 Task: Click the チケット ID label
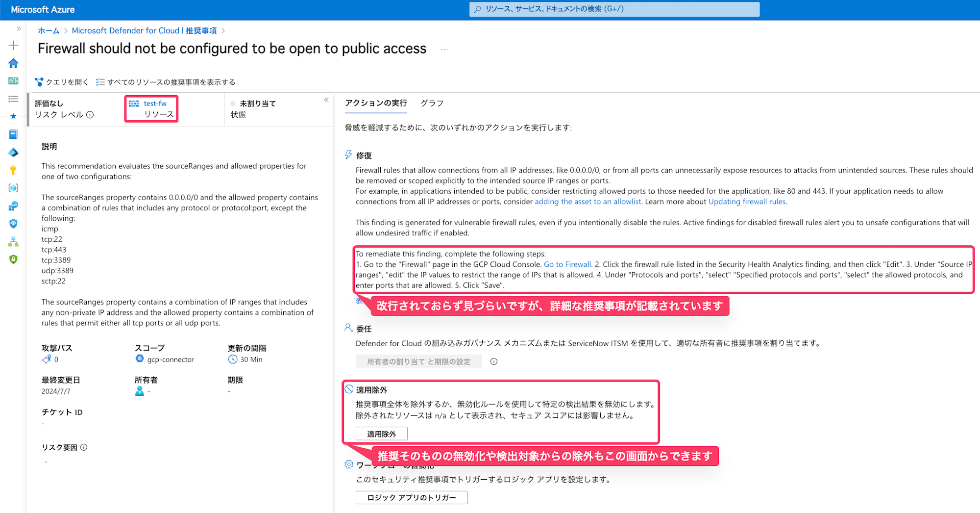[x=62, y=412]
